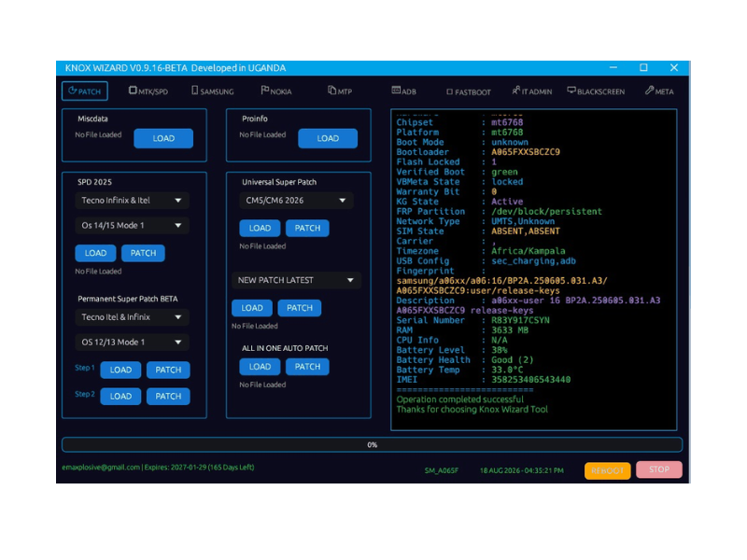Switch to the ADB tab
This screenshot has width=747, height=560.
coord(403,91)
